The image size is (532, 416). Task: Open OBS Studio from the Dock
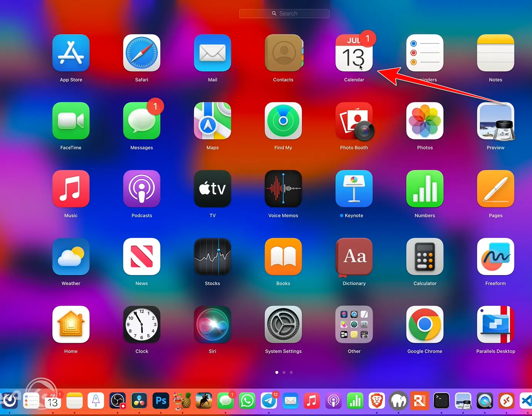pyautogui.click(x=117, y=401)
